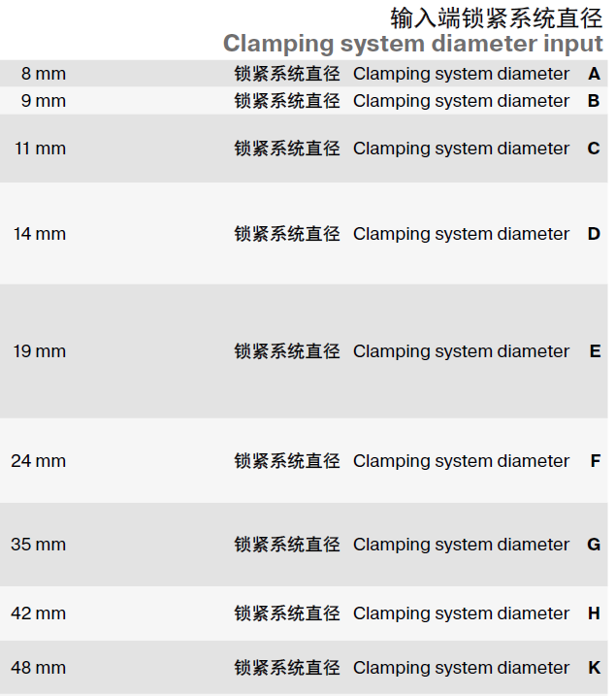The height and width of the screenshot is (696, 616).
Task: Select the 9 mm diameter value
Action: pyautogui.click(x=44, y=101)
